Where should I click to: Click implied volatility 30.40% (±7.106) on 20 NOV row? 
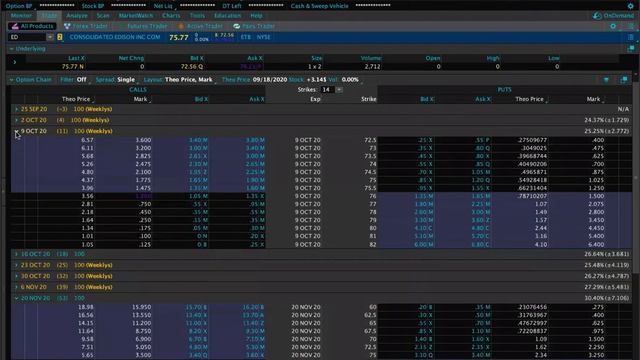(607, 298)
